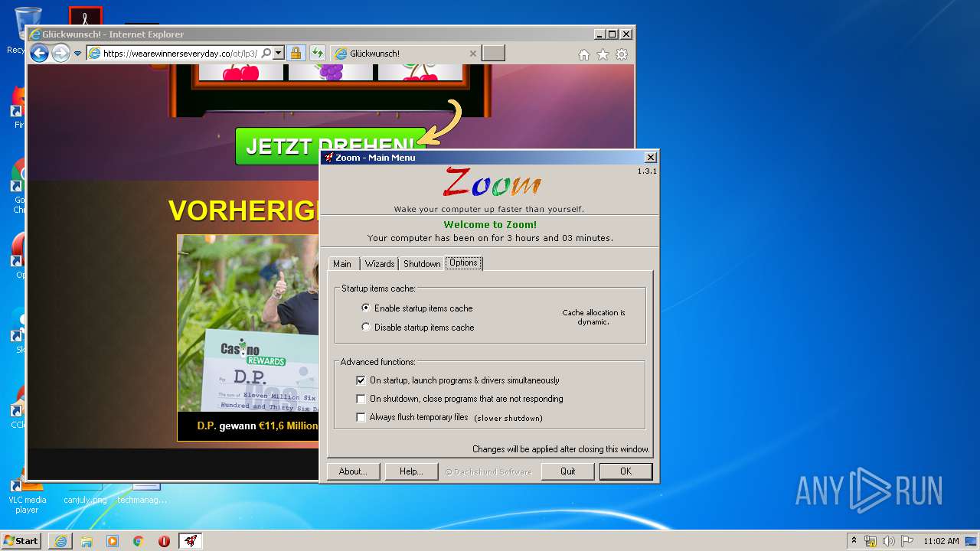Click the casino winner photo thumbnail
This screenshot has height=551, width=980.
[248, 323]
